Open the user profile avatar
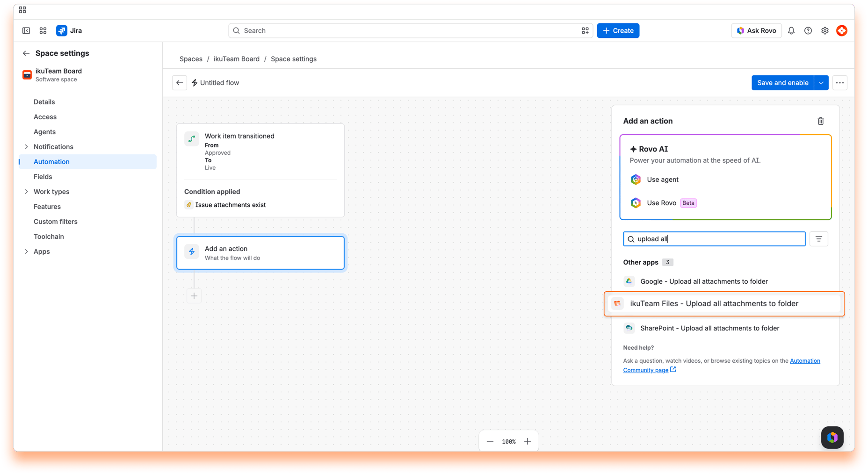 tap(842, 31)
